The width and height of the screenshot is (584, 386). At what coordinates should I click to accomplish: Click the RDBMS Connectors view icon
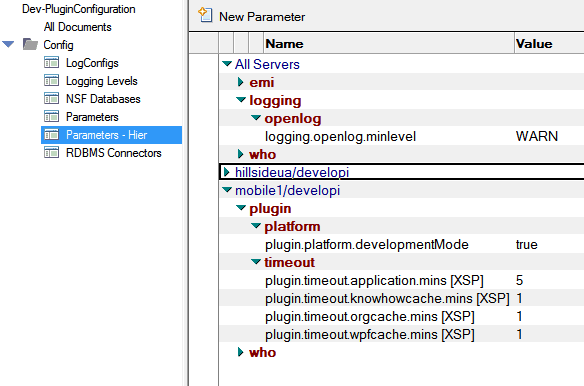pos(51,152)
